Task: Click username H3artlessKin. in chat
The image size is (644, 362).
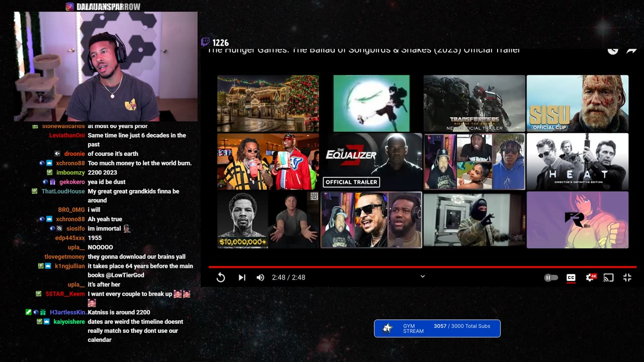Action: pos(68,312)
